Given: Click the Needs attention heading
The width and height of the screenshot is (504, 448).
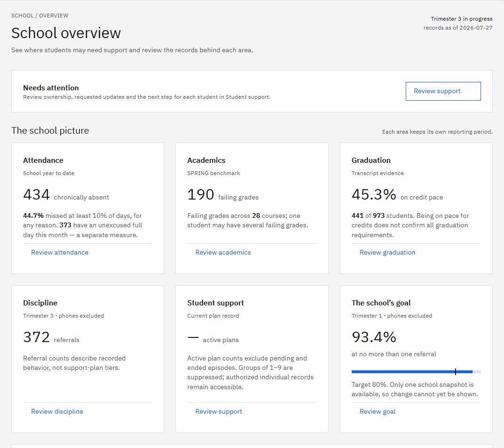Looking at the screenshot, I should pyautogui.click(x=51, y=88).
